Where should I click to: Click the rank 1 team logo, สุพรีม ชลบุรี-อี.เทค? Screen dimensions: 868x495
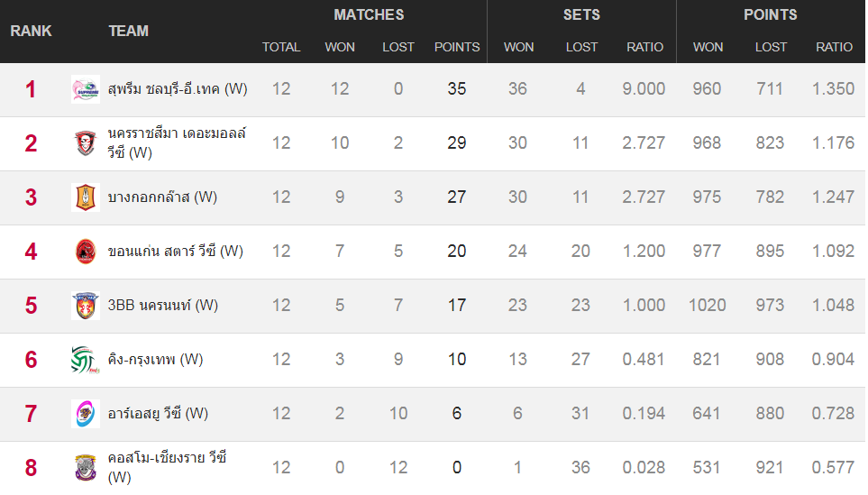click(x=86, y=89)
